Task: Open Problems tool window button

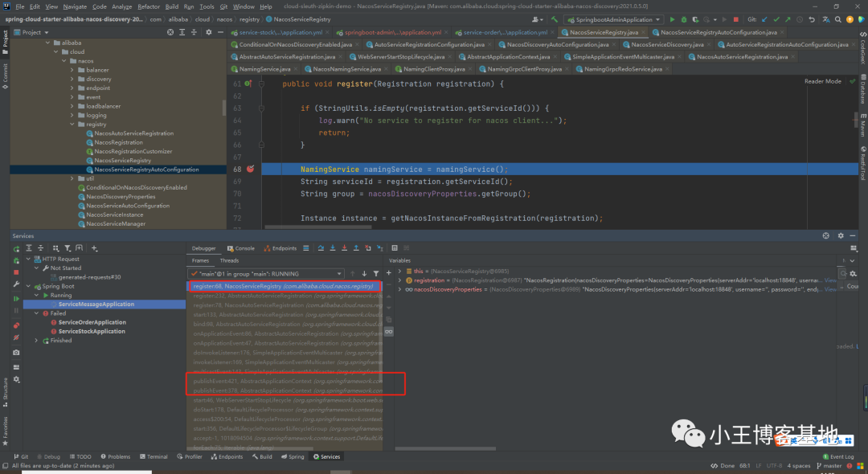Action: point(116,457)
